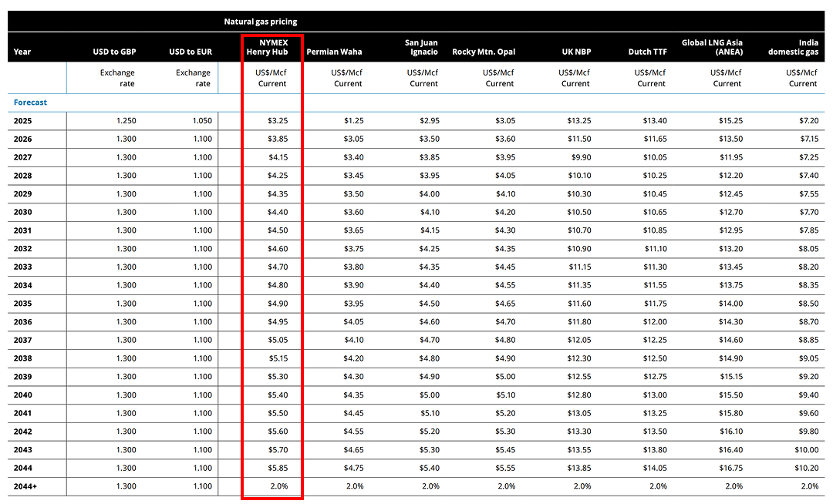Select the 2026 year row label

coord(23,139)
